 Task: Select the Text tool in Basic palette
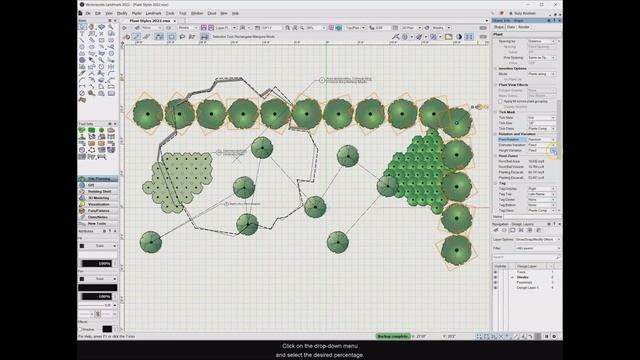click(82, 33)
